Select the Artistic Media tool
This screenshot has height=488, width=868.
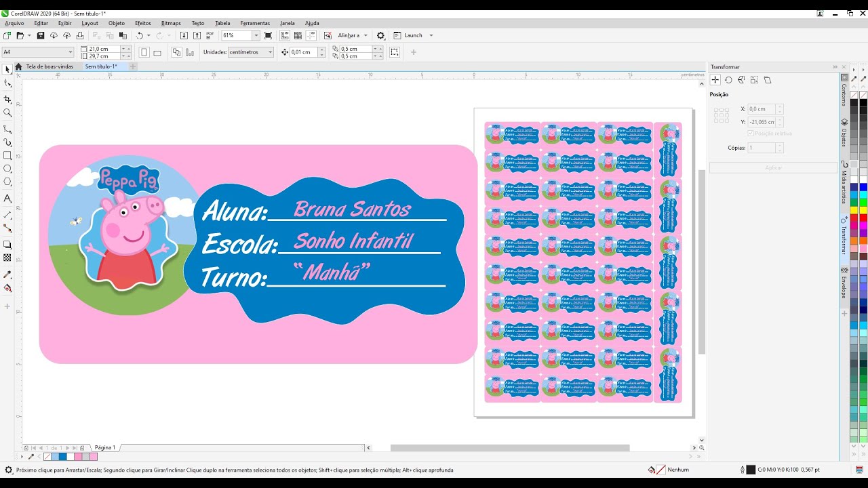(x=7, y=142)
